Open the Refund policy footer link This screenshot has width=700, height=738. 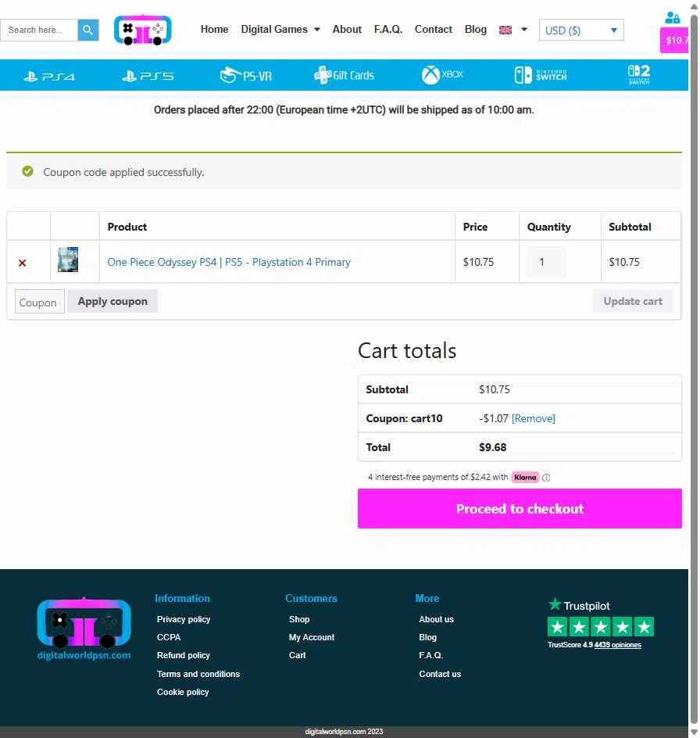(183, 655)
